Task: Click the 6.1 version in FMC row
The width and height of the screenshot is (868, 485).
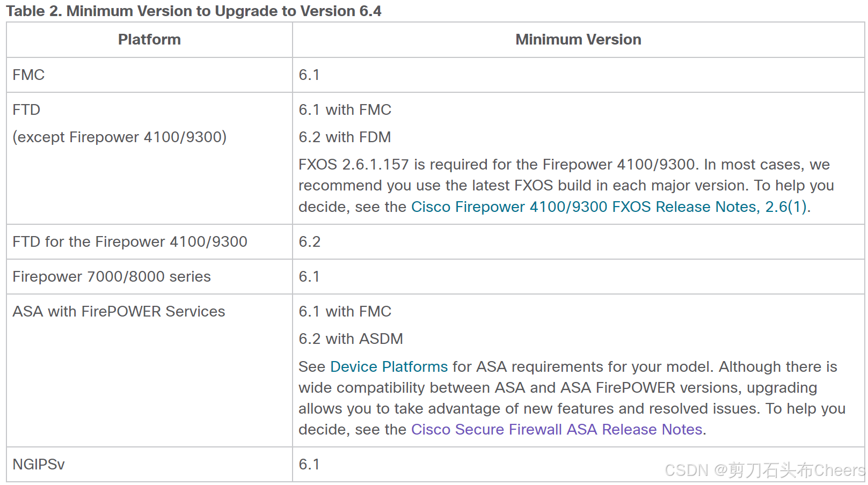Action: pyautogui.click(x=309, y=75)
